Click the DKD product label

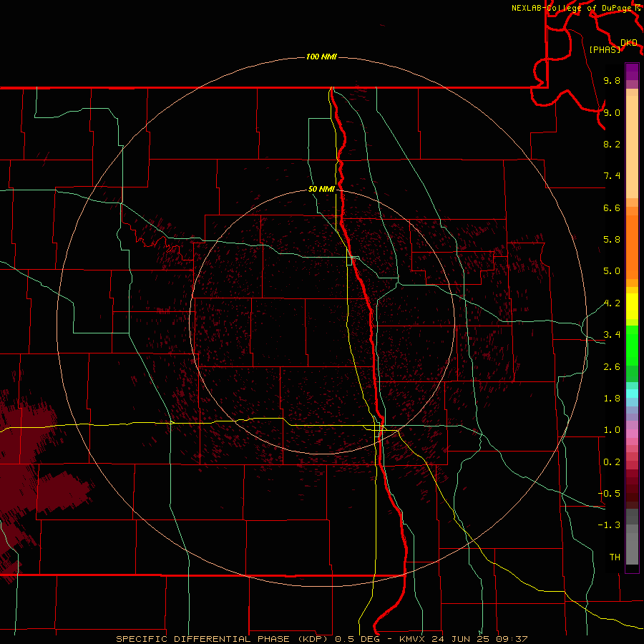tap(629, 43)
